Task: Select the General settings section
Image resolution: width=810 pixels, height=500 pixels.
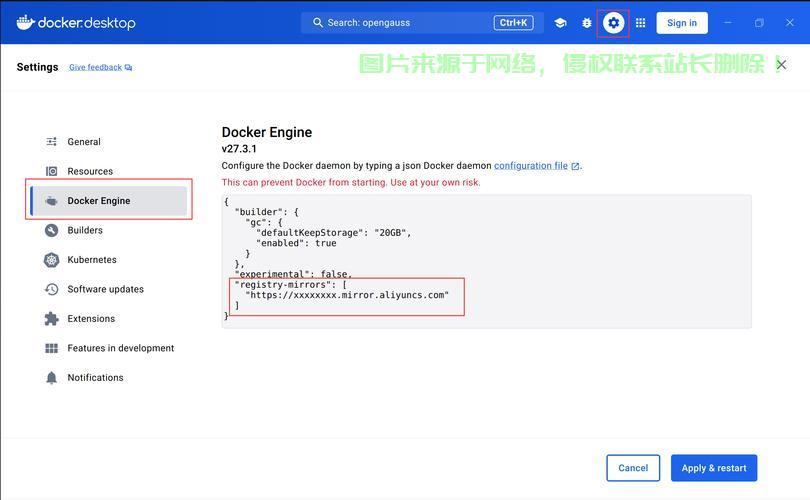Action: [109, 142]
